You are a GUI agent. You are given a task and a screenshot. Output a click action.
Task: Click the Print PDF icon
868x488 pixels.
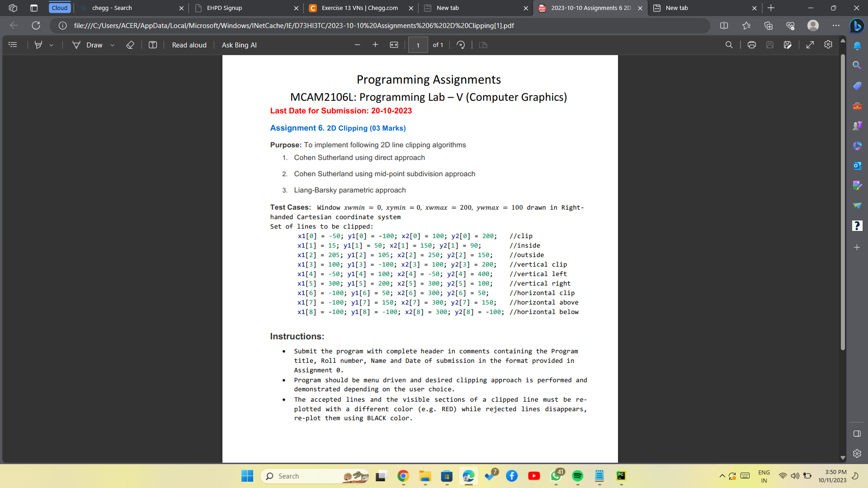(751, 45)
